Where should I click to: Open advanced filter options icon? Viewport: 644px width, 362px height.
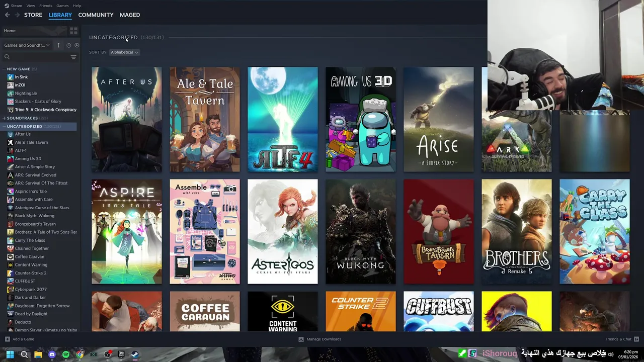[73, 57]
